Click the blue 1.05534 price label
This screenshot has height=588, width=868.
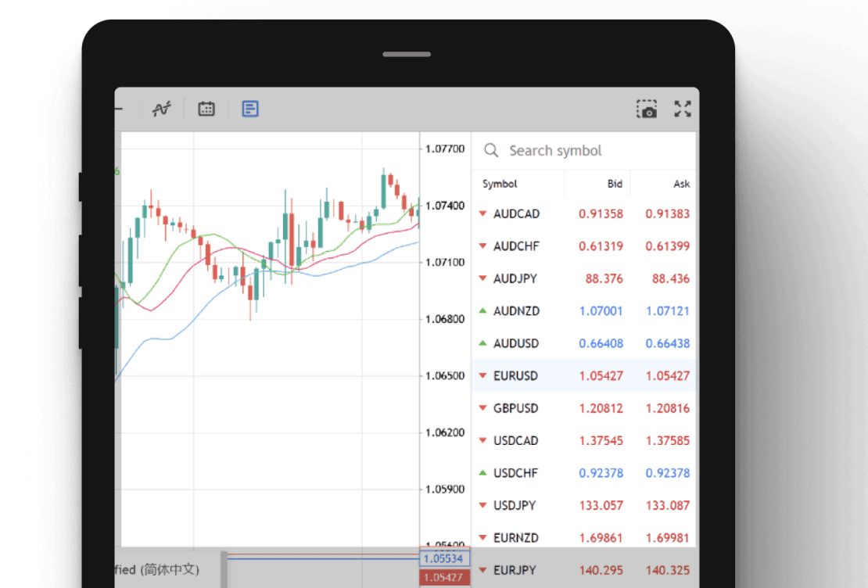[444, 558]
